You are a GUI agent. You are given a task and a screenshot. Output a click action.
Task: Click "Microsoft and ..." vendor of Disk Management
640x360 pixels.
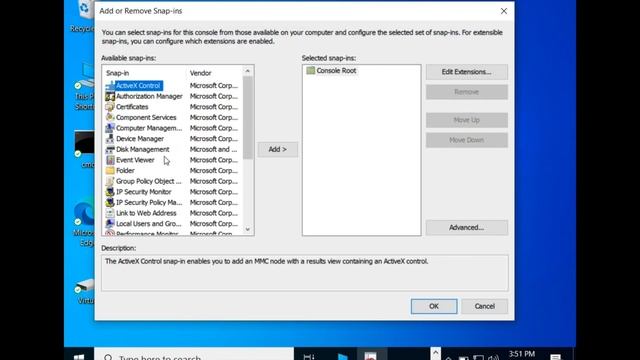click(213, 149)
